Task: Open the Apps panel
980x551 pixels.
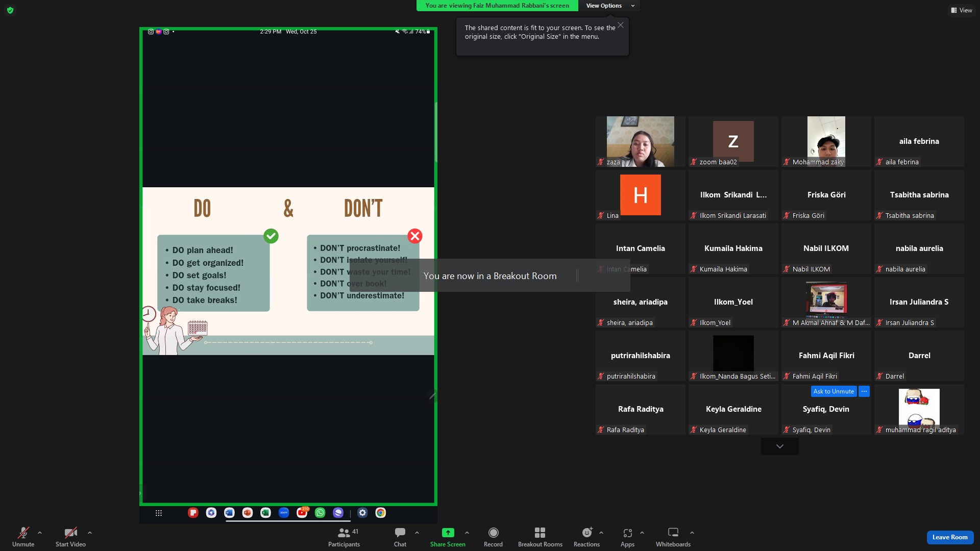Action: (x=627, y=537)
